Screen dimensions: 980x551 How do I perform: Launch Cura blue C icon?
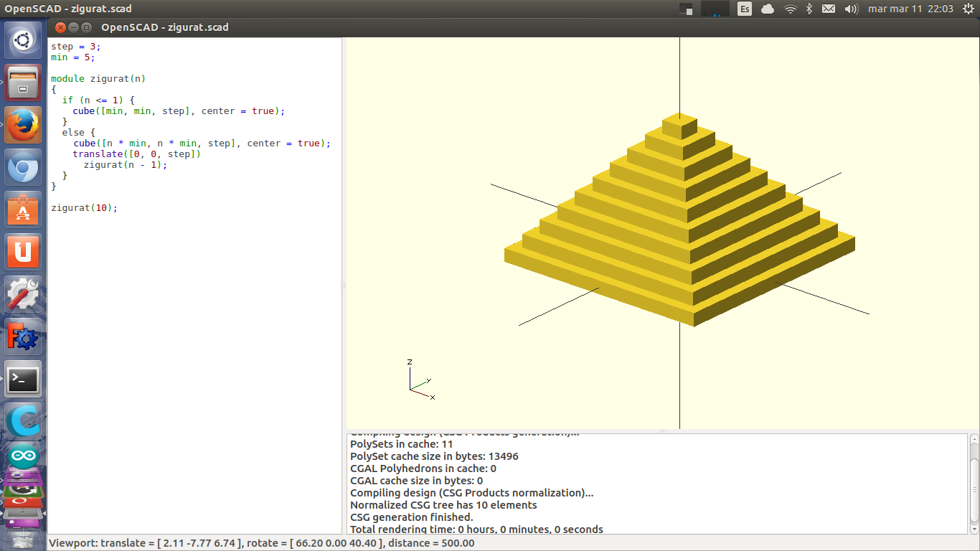click(24, 420)
